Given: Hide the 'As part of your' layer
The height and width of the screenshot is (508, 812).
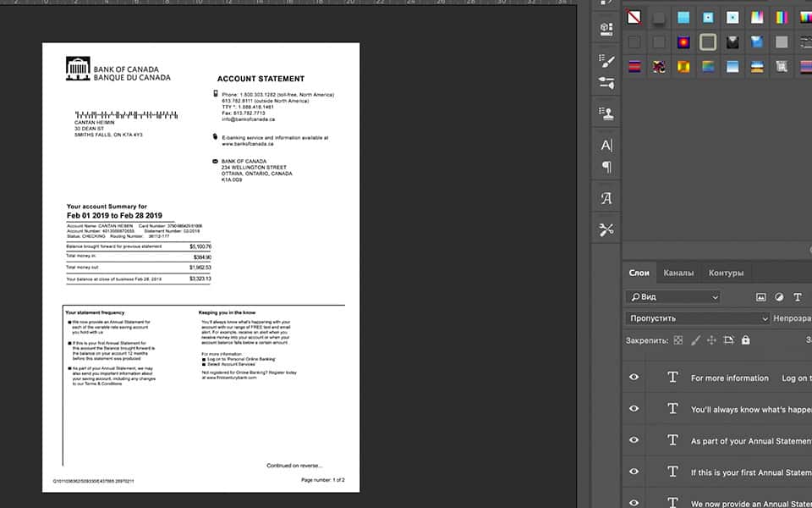Looking at the screenshot, I should pyautogui.click(x=634, y=440).
